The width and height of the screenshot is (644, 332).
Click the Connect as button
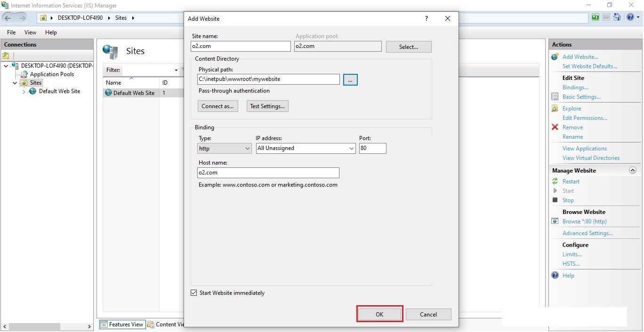coord(217,106)
